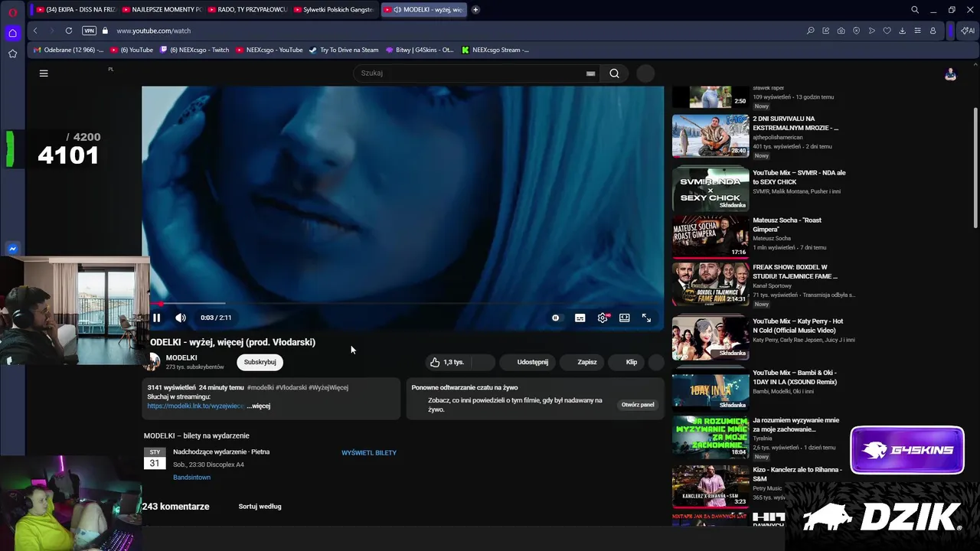Screen dimensions: 980x551
Task: Seek using the video progress bar
Action: coord(403,304)
